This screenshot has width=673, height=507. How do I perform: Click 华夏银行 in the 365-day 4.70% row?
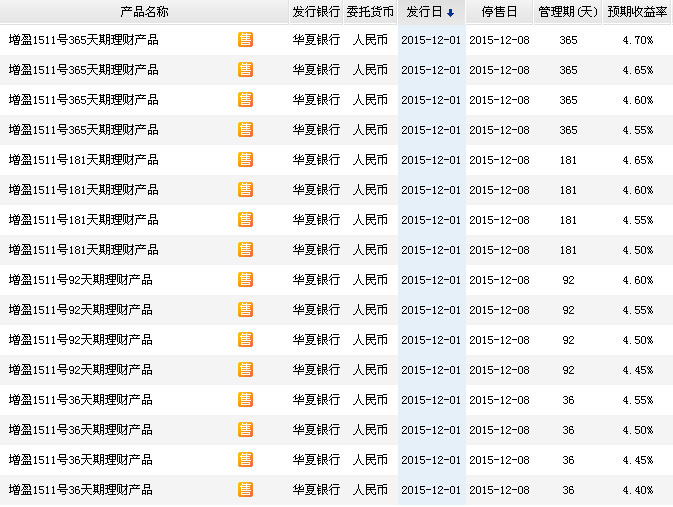316,40
